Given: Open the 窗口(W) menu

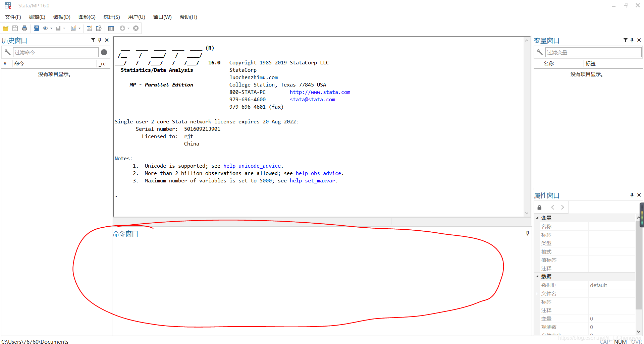Looking at the screenshot, I should coord(162,17).
